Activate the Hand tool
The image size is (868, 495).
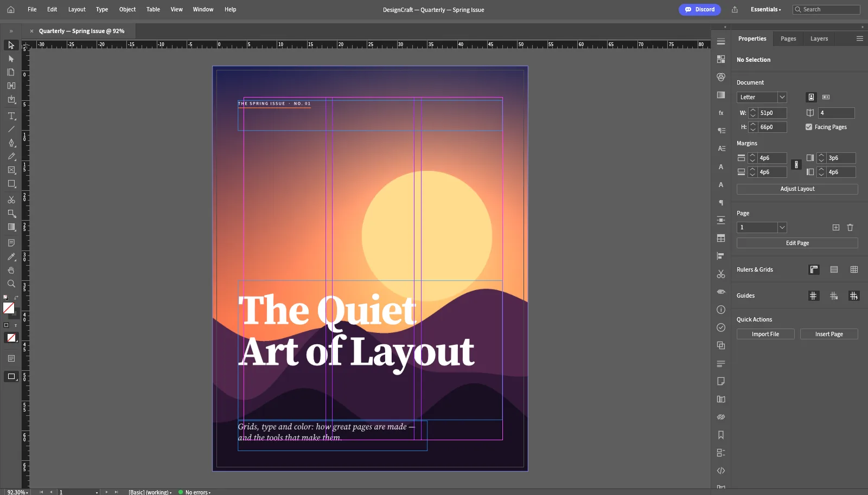coord(11,270)
